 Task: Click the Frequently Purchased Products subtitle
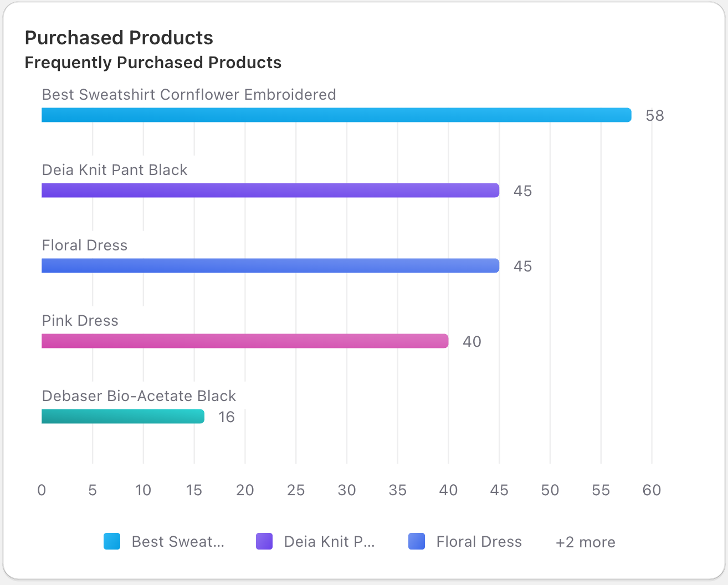tap(153, 63)
